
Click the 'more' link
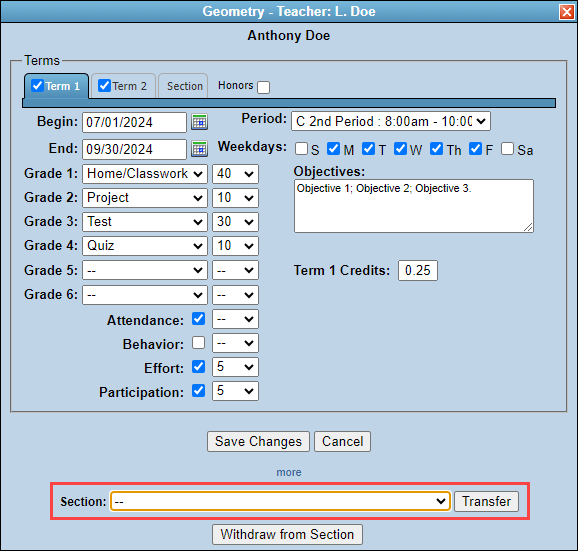(x=289, y=472)
